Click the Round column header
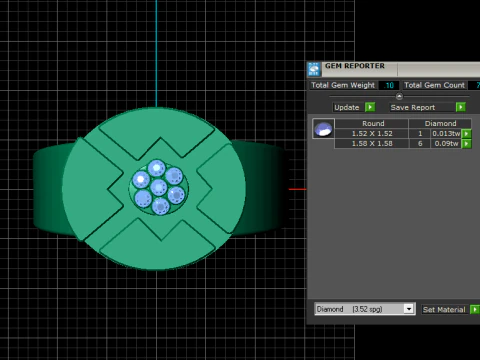The width and height of the screenshot is (480, 360). (x=373, y=123)
